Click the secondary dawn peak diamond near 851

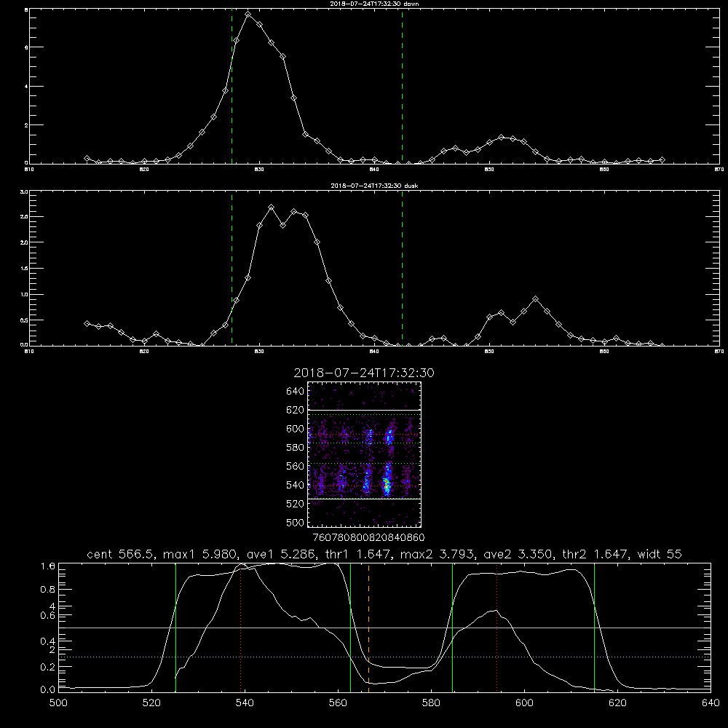click(501, 138)
